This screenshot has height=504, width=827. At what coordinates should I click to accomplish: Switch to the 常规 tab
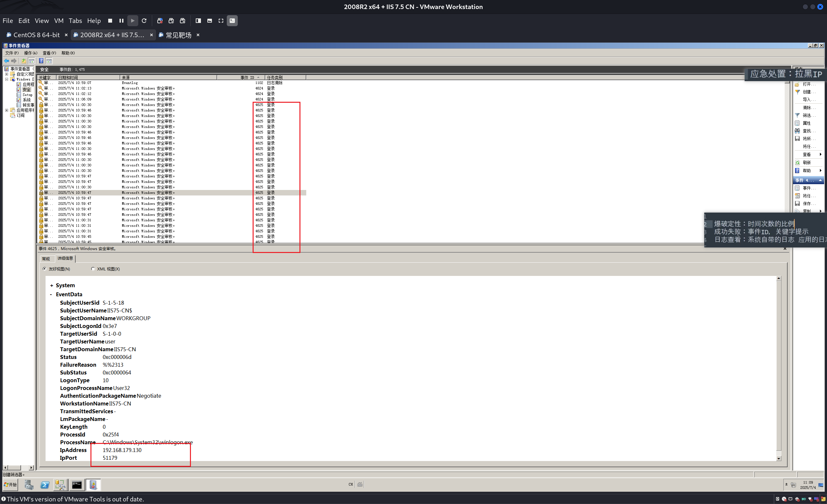(46, 259)
